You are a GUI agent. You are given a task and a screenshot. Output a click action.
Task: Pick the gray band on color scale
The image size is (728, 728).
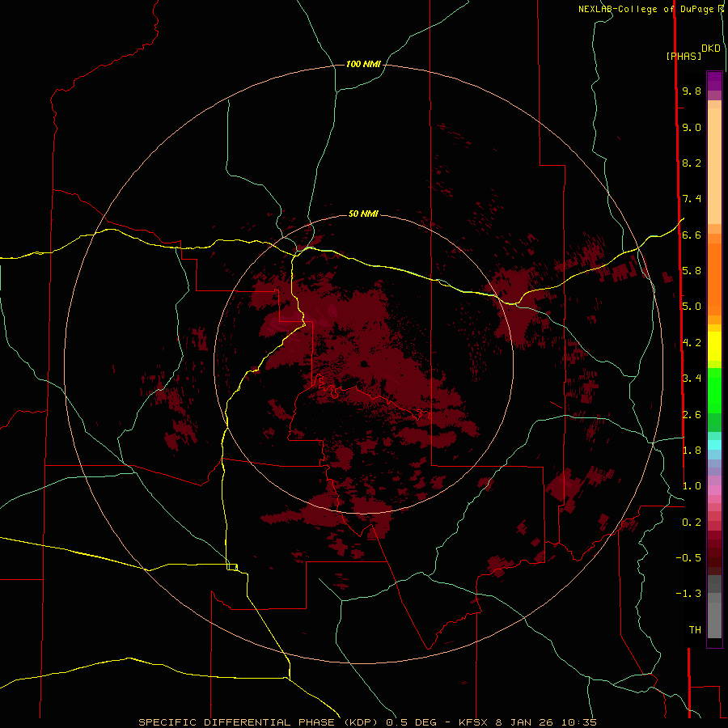(x=714, y=620)
